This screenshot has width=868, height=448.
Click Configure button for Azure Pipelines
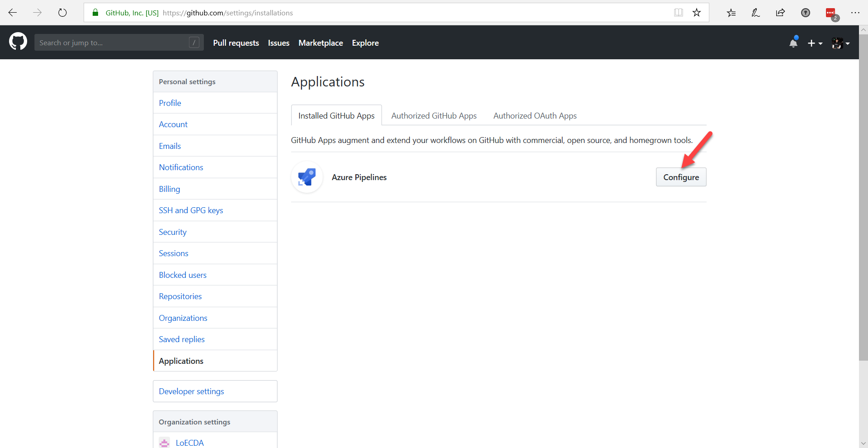pyautogui.click(x=681, y=177)
